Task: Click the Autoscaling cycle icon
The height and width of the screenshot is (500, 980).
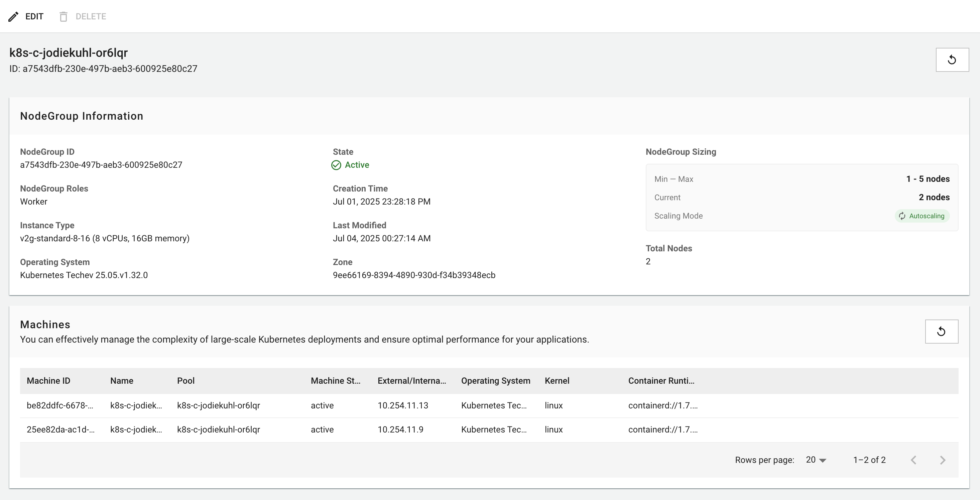Action: point(902,216)
